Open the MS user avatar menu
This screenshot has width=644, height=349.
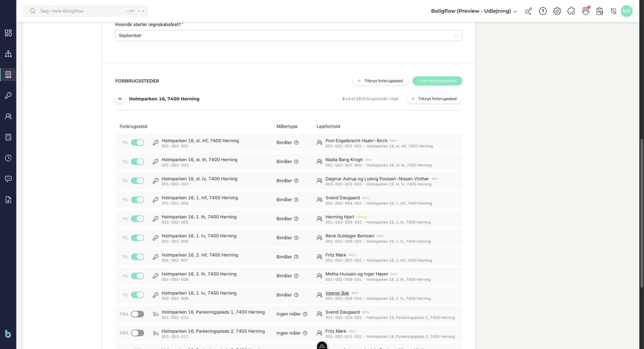click(626, 11)
